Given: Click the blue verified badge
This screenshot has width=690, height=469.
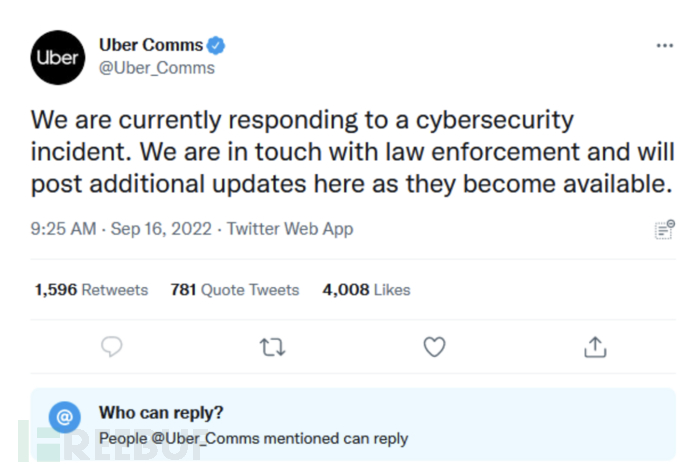Looking at the screenshot, I should (216, 45).
